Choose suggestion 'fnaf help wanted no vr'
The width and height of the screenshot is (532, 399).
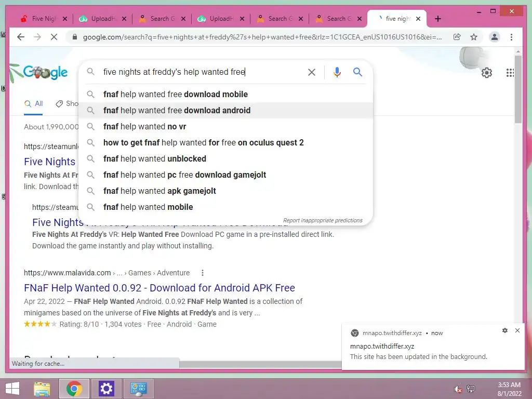pyautogui.click(x=225, y=127)
